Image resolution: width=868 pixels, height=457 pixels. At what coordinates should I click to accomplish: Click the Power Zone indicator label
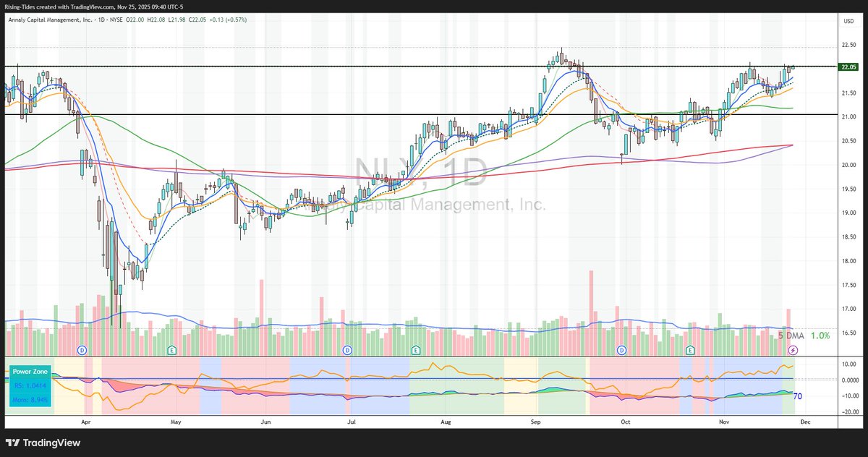[30, 372]
